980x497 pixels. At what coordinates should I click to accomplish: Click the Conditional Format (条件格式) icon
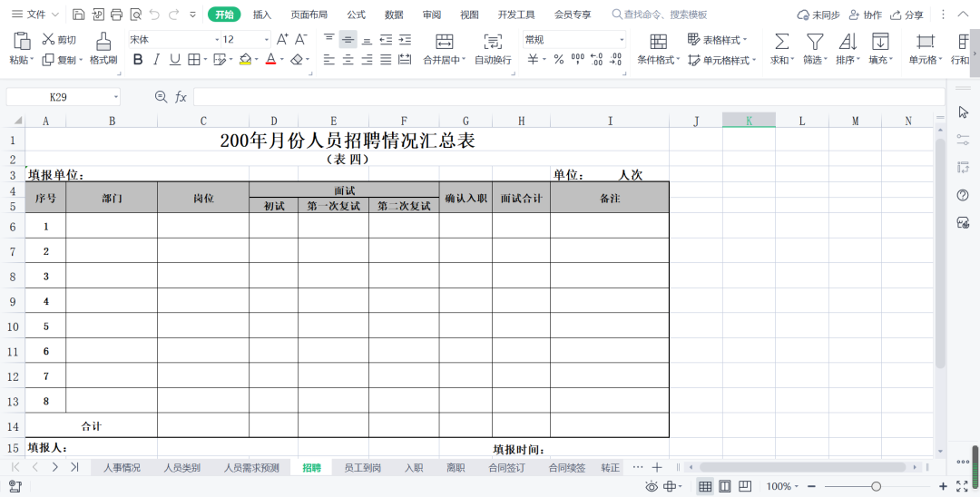[658, 42]
